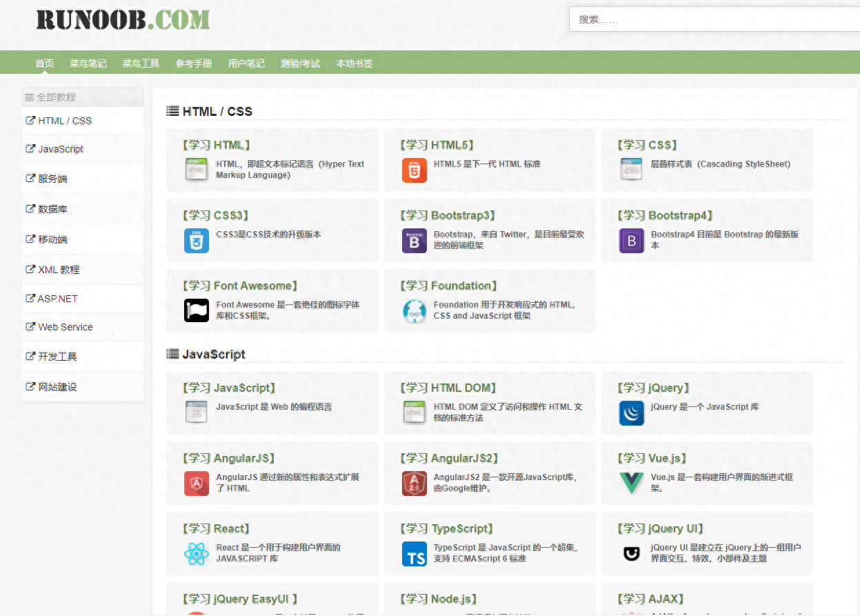860x616 pixels.
Task: Click the HTML DOM icon
Action: pyautogui.click(x=414, y=413)
